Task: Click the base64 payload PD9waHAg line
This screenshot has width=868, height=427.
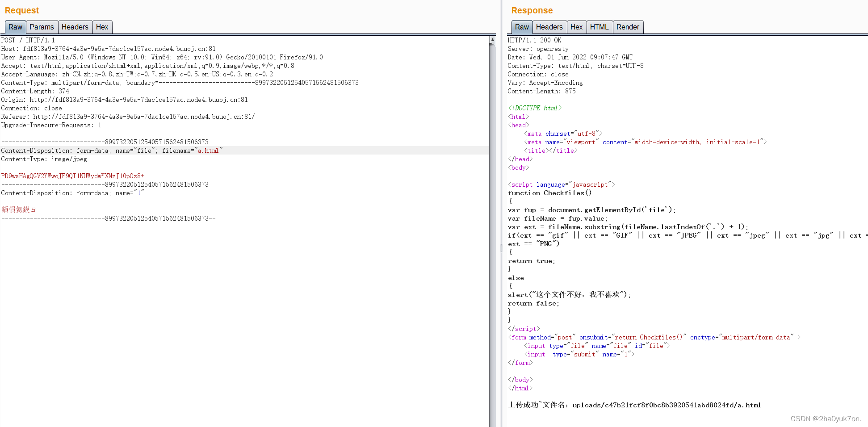Action: point(72,176)
